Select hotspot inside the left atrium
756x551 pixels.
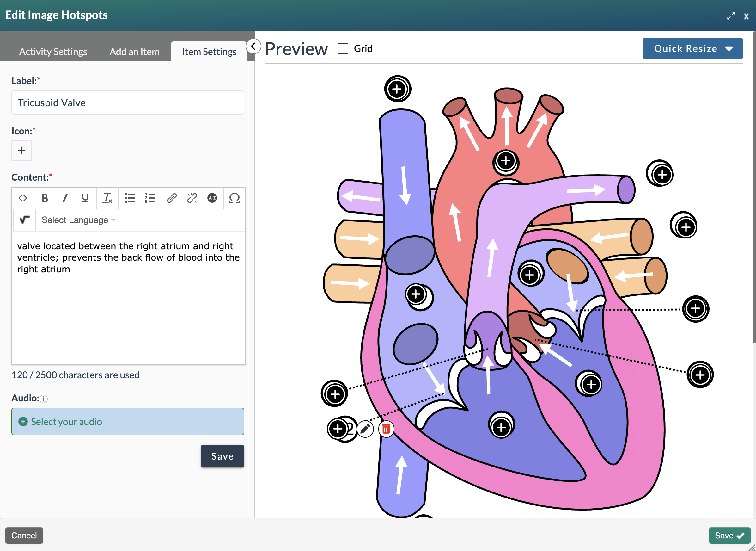point(530,275)
